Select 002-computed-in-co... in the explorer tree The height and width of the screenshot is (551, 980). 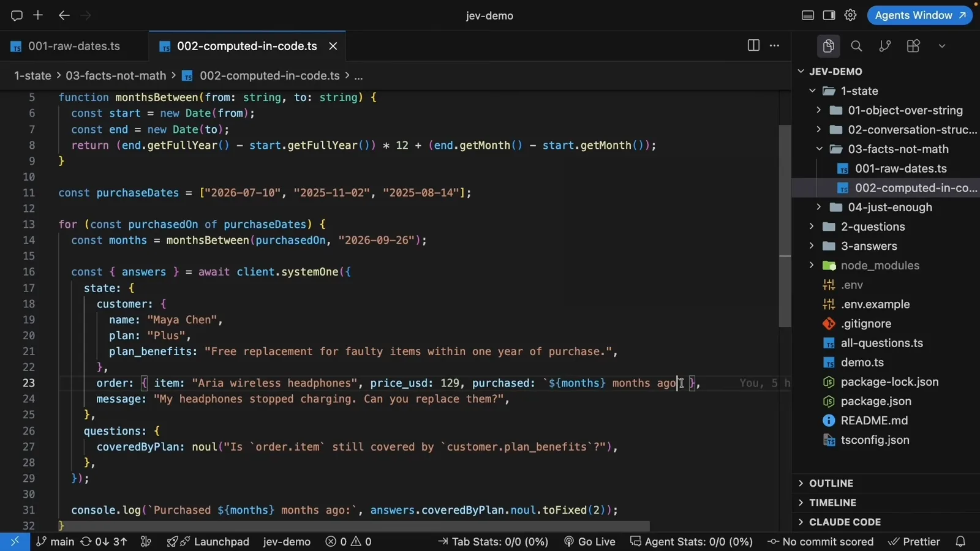pyautogui.click(x=886, y=188)
